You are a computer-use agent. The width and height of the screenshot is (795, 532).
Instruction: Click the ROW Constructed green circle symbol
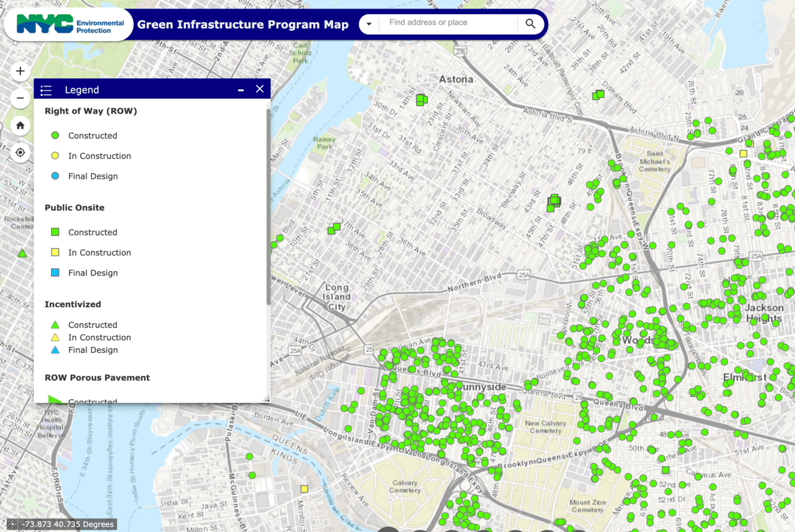coord(55,135)
